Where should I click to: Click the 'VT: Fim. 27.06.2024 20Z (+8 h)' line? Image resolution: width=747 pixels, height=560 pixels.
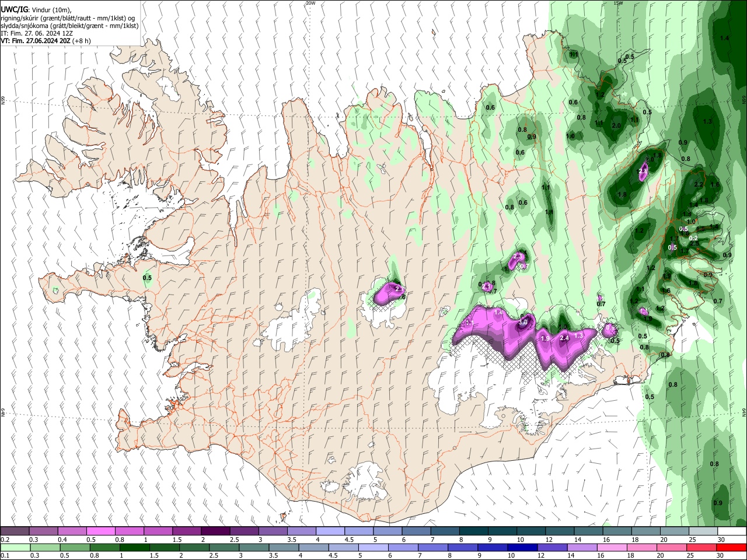46,41
